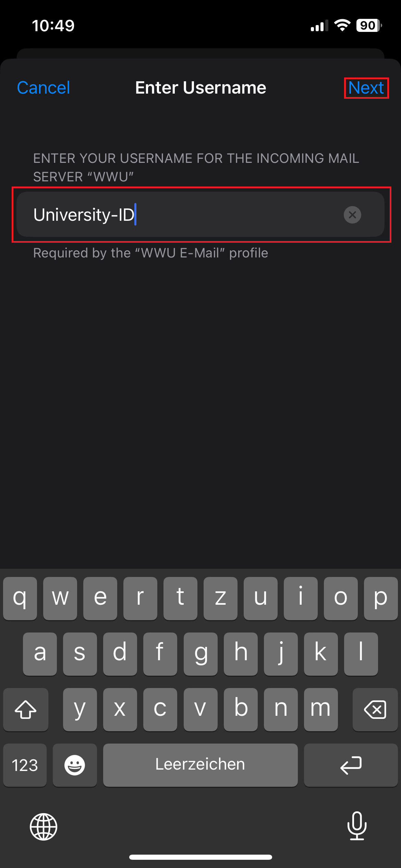Tap the letter q key
Screen dimensions: 401x868
(20, 598)
